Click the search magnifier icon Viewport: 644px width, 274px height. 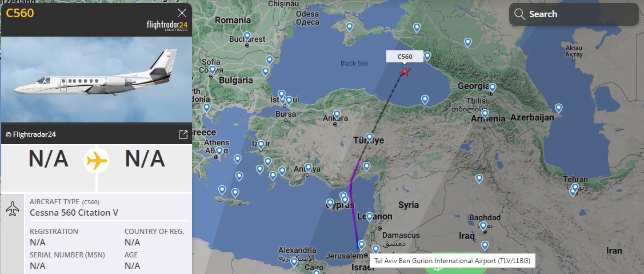(x=519, y=14)
